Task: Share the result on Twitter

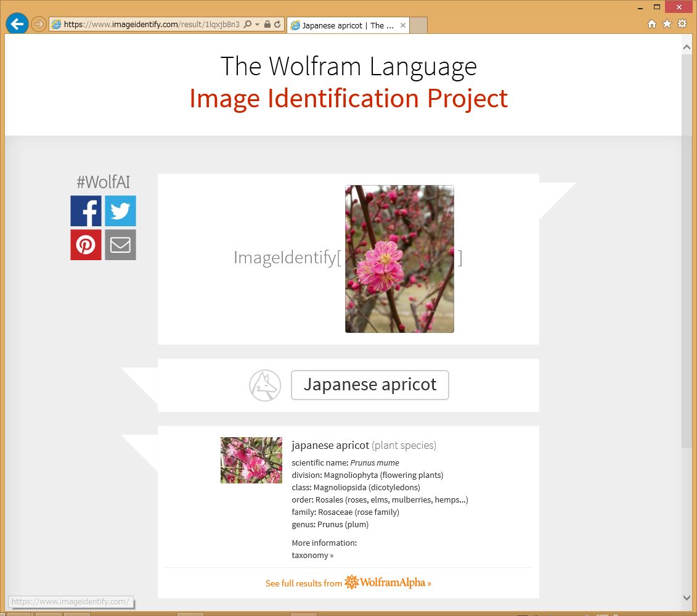Action: (x=120, y=211)
